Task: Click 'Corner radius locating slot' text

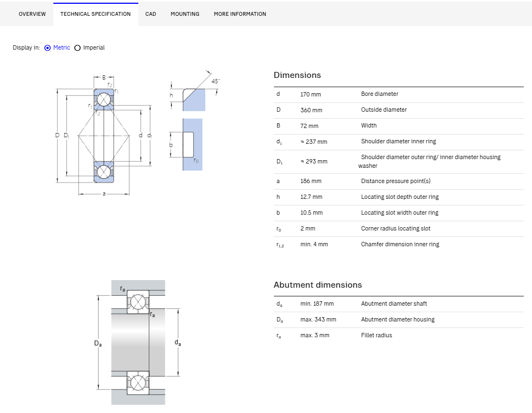Action: [x=396, y=228]
